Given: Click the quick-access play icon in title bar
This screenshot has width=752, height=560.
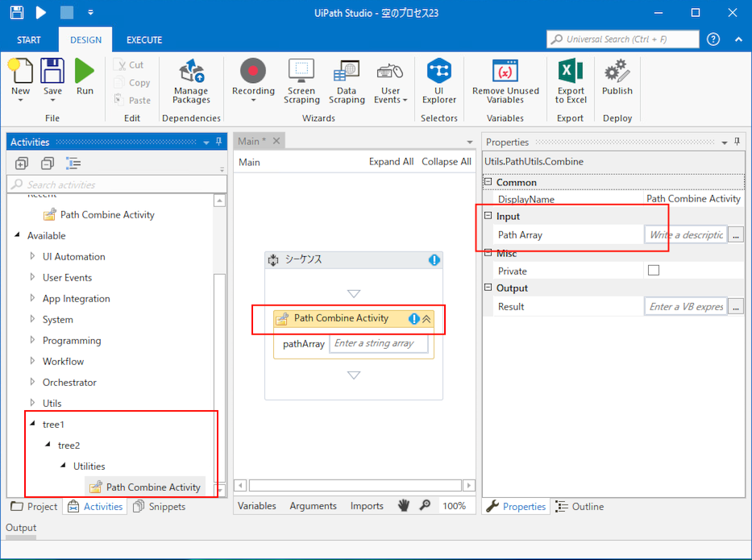Looking at the screenshot, I should (41, 12).
